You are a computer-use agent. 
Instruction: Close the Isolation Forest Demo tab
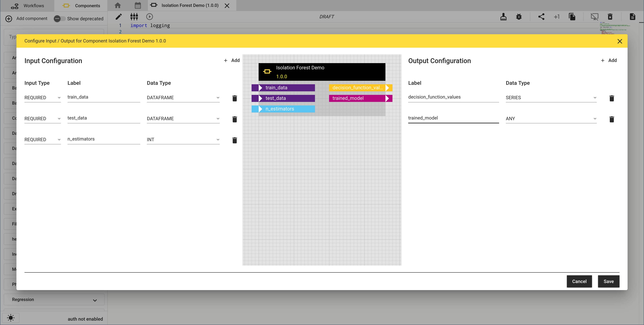tap(227, 6)
